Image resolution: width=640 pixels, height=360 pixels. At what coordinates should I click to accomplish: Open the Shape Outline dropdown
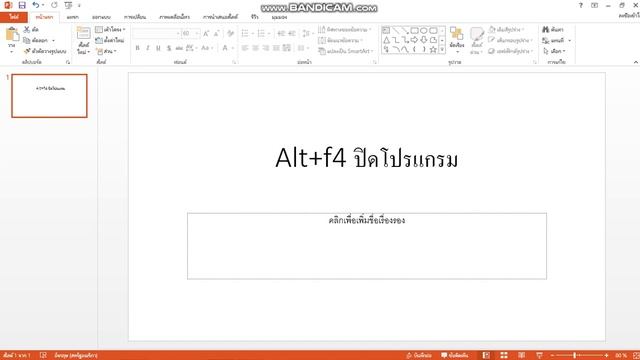(511, 40)
